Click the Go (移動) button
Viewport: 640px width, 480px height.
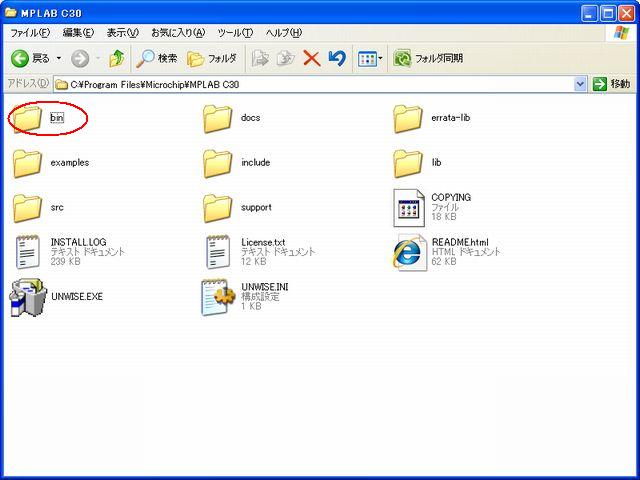pyautogui.click(x=611, y=84)
